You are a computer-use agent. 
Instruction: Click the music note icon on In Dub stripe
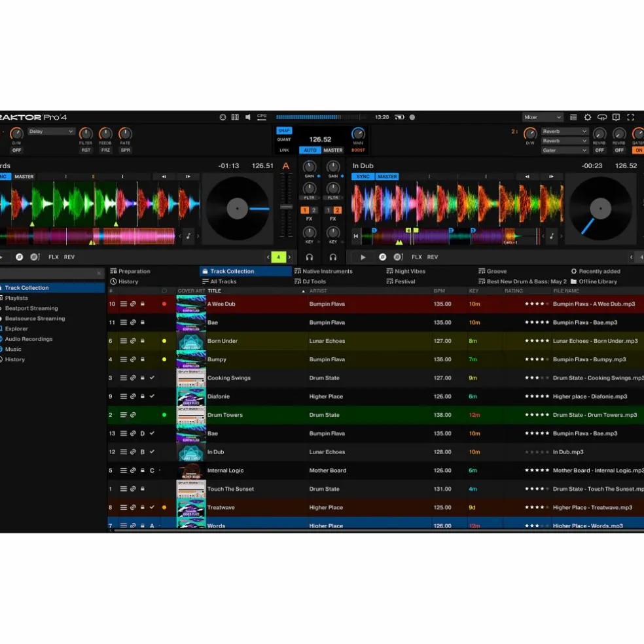552,236
